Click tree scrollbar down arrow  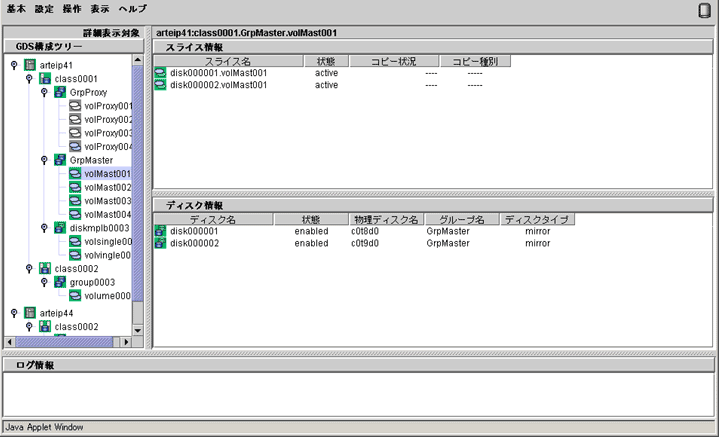(138, 330)
